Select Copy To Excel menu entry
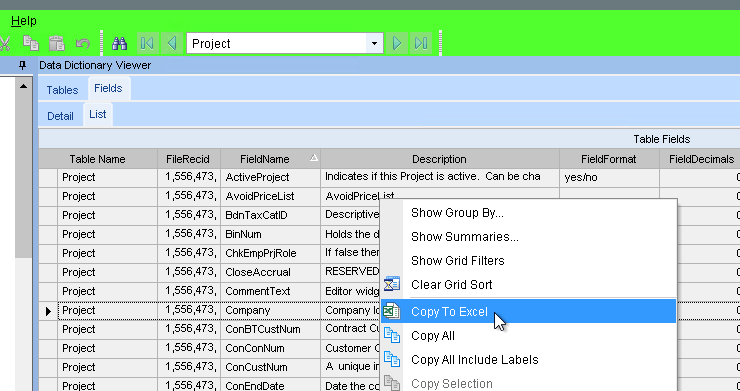 [x=529, y=311]
